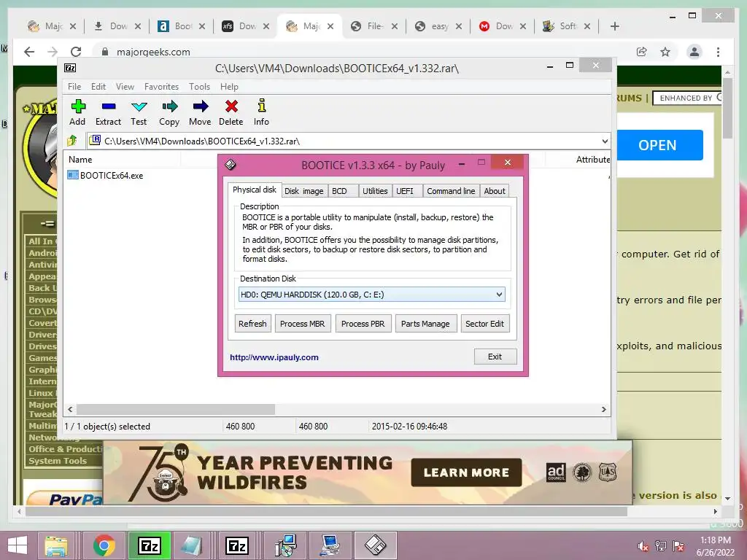Open the Windows Start button

point(18,545)
